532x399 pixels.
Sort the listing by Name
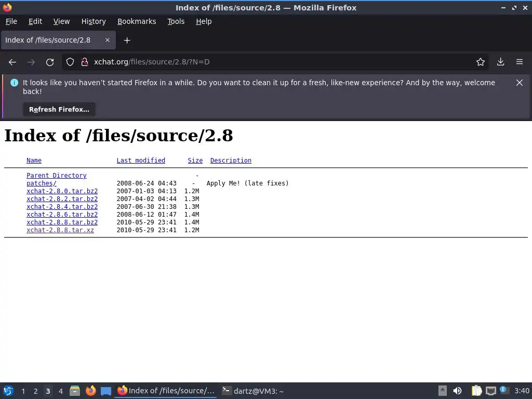click(34, 161)
